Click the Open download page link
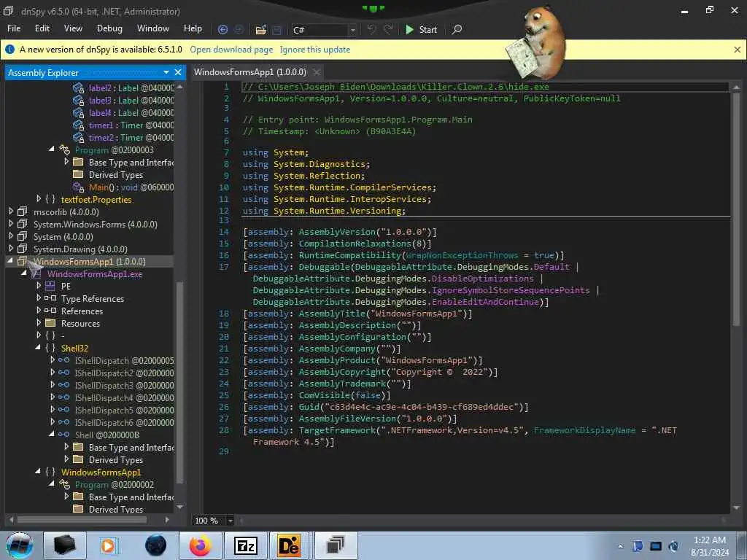The width and height of the screenshot is (747, 560). (231, 50)
